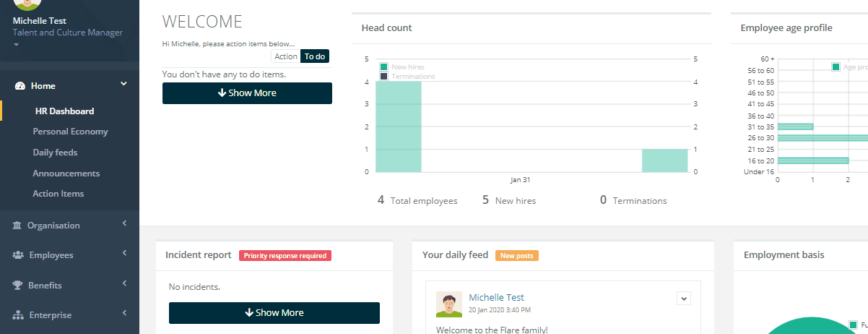The height and width of the screenshot is (334, 868).
Task: Click the Jan 31 axis label
Action: pos(520,180)
